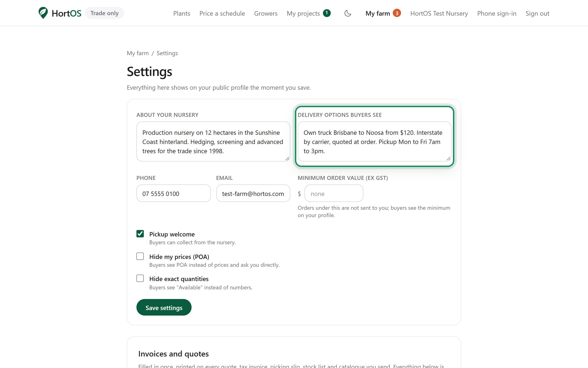Open Phone sign-in link
Screen dimensions: 588x368
[497, 13]
